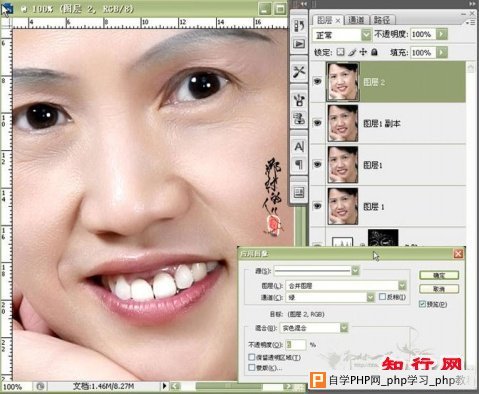Click dialog 不透明度(O) percent input field
The image size is (479, 394).
(x=295, y=344)
